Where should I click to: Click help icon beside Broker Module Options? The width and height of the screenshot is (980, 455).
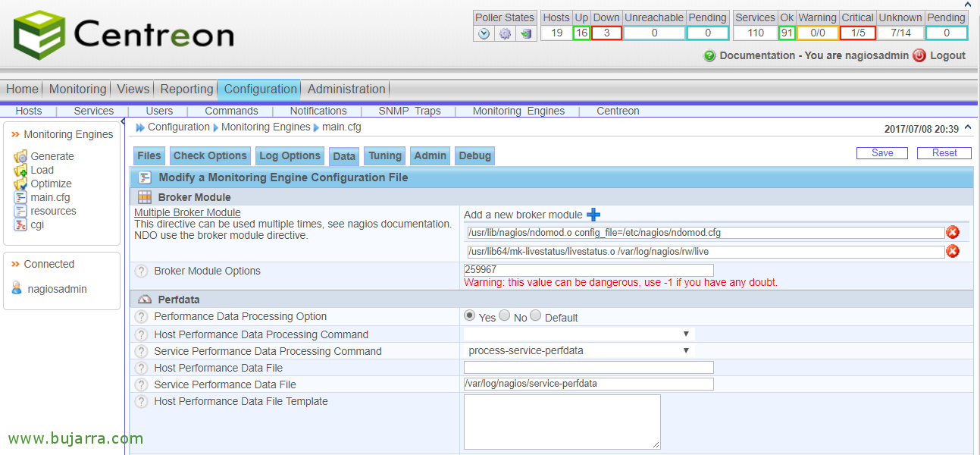pos(141,271)
